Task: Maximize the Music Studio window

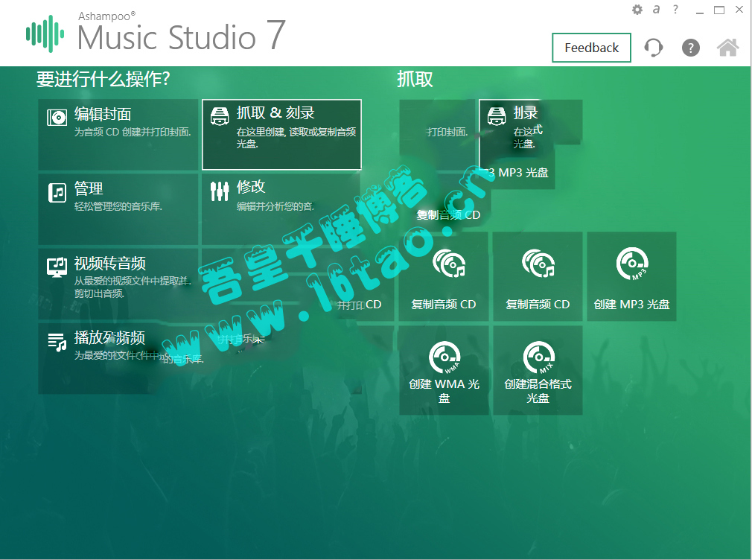Action: [x=718, y=10]
